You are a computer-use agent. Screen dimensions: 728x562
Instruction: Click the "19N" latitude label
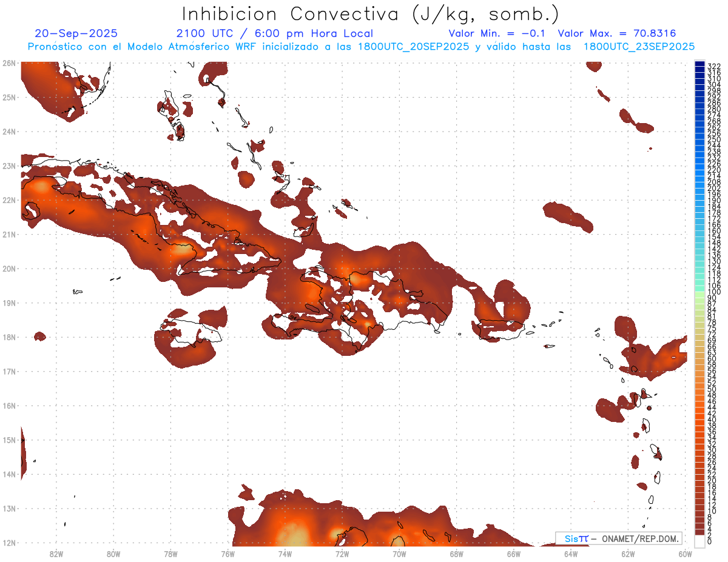[9, 303]
